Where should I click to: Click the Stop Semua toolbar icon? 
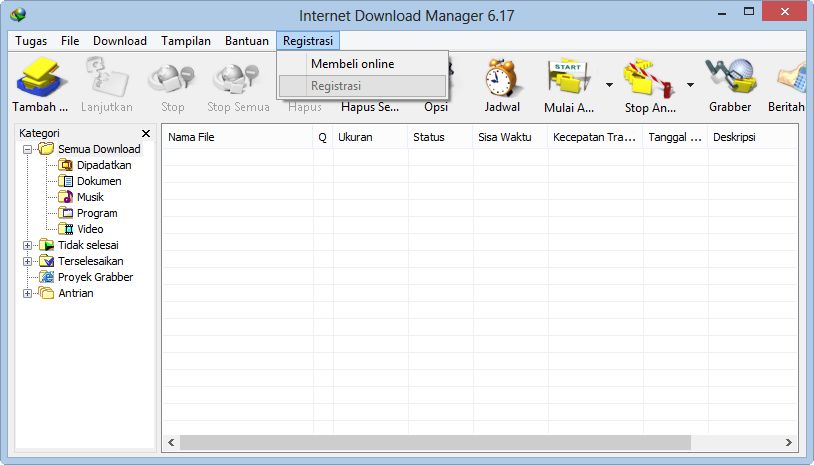237,78
